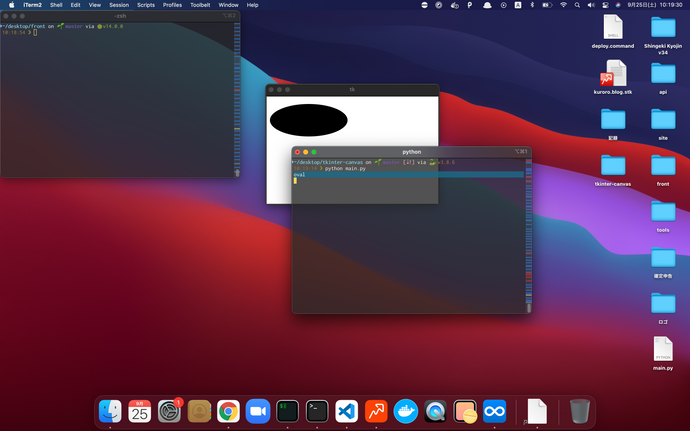Open the Profiles menu
Image resolution: width=690 pixels, height=431 pixels.
click(172, 5)
